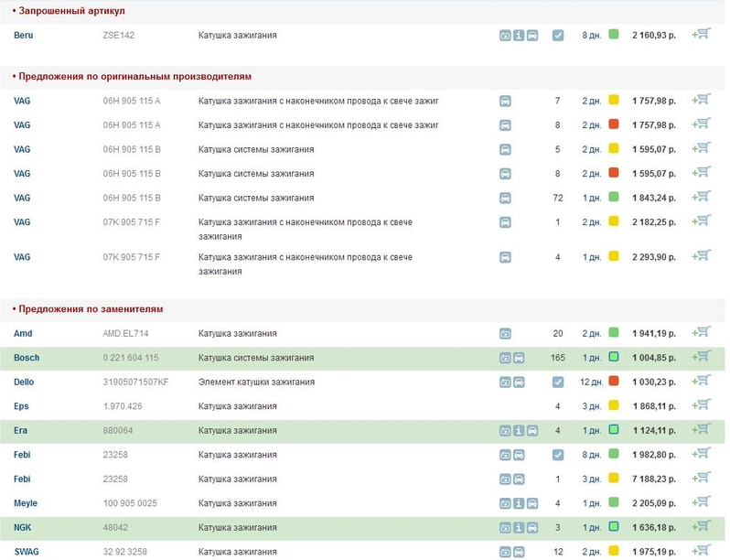Image resolution: width=730 pixels, height=560 pixels.
Task: Show info icon for NGK 48042
Action: (518, 527)
